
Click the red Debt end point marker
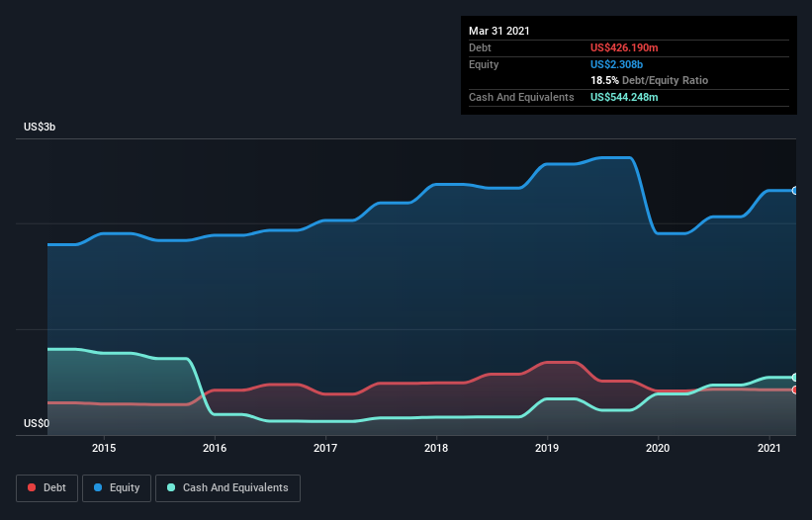click(795, 390)
